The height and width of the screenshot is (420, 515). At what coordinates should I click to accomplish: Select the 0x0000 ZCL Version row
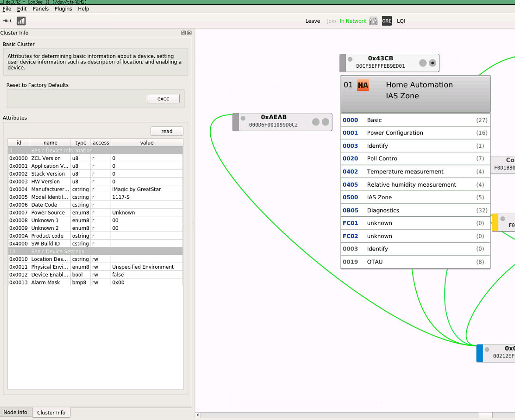pyautogui.click(x=96, y=158)
